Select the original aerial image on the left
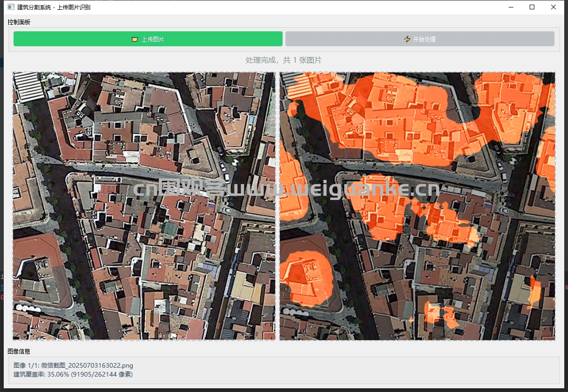Screen dimensions: 568x392 pyautogui.click(x=144, y=206)
